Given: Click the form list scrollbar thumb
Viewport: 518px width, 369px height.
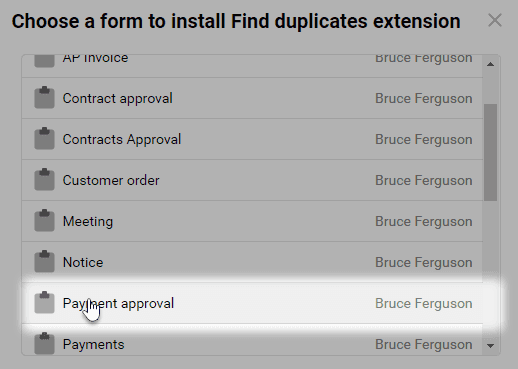Looking at the screenshot, I should click(x=490, y=152).
